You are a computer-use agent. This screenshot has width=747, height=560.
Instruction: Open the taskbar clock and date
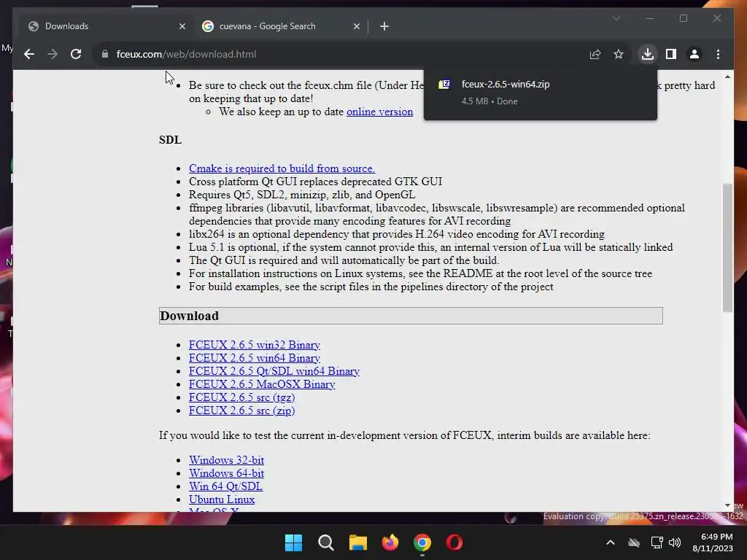713,542
